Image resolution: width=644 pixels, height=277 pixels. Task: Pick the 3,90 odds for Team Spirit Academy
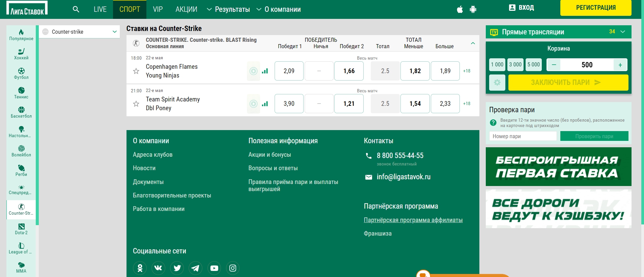(289, 103)
